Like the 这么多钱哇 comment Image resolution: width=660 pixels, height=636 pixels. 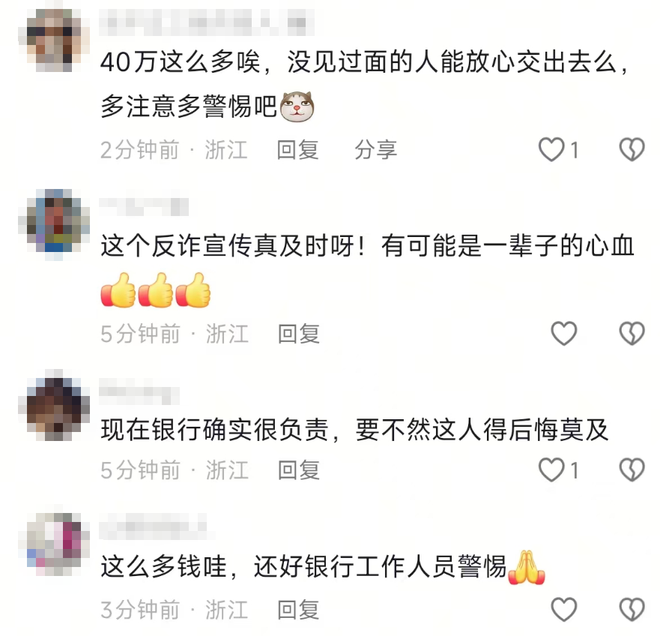(564, 609)
